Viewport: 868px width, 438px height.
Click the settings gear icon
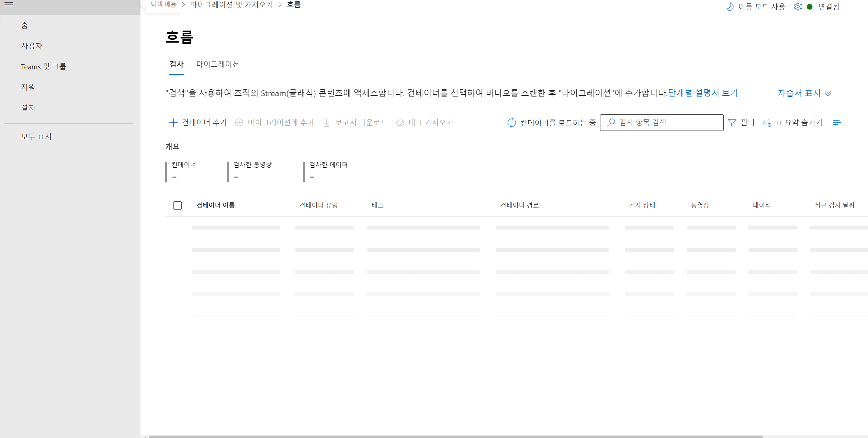pyautogui.click(x=798, y=7)
